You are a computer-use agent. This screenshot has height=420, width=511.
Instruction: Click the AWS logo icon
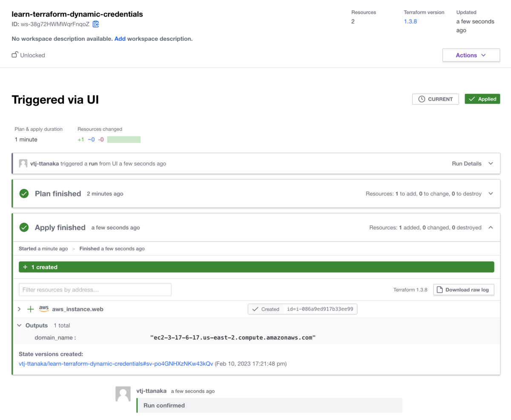(x=44, y=308)
